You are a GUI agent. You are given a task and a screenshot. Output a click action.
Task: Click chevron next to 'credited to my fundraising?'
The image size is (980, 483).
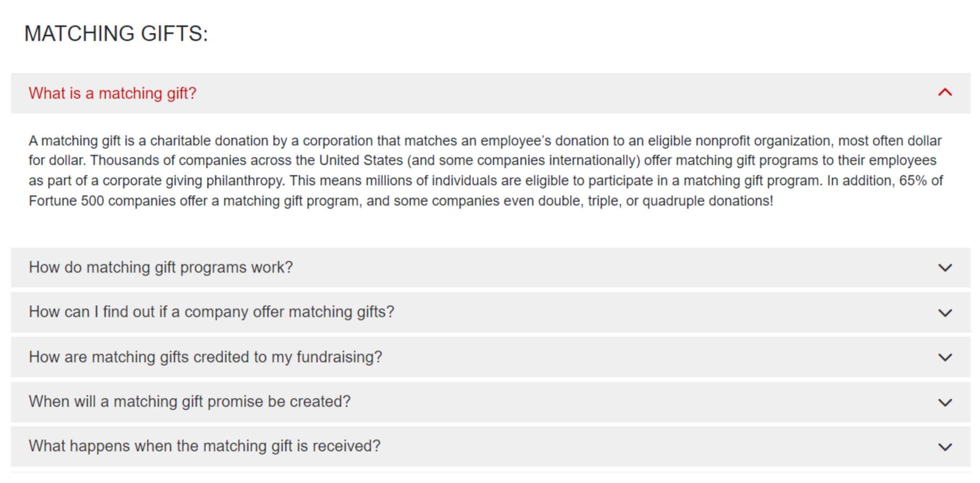pyautogui.click(x=945, y=357)
